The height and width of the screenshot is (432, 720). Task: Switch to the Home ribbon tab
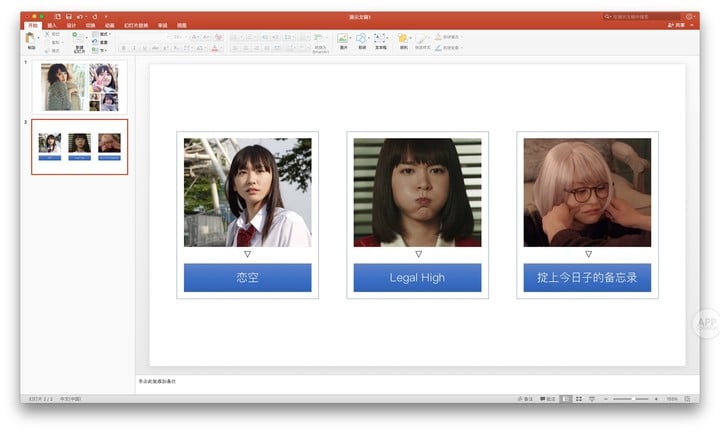pos(33,25)
